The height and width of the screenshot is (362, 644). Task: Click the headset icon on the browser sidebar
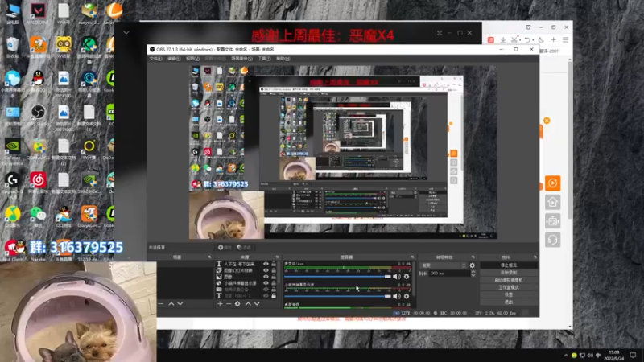(x=553, y=240)
